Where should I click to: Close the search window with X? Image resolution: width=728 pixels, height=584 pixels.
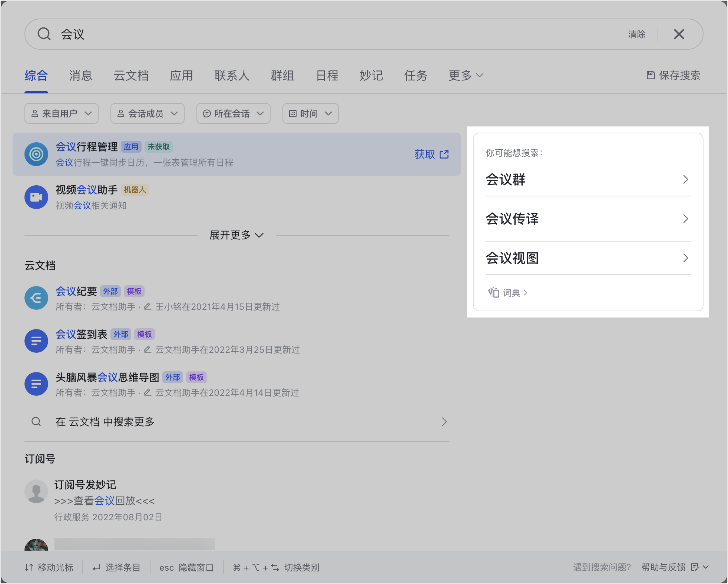click(x=679, y=34)
